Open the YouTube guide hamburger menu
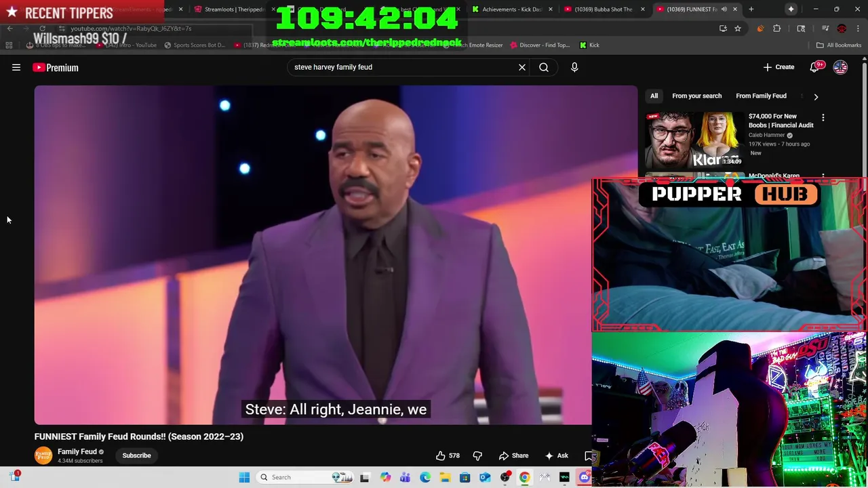868x488 pixels. [x=16, y=67]
